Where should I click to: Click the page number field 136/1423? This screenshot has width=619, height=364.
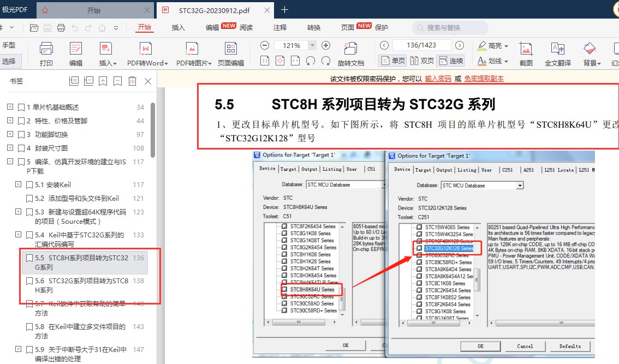coord(421,45)
